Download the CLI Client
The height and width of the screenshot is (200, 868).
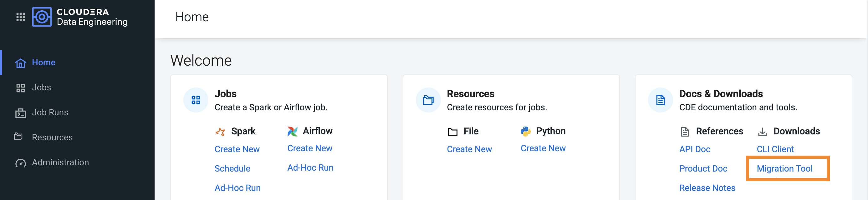tap(775, 149)
